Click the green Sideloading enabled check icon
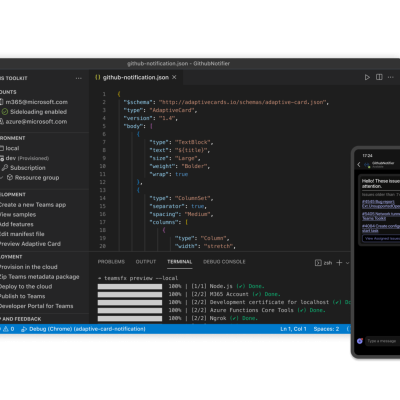 5,112
